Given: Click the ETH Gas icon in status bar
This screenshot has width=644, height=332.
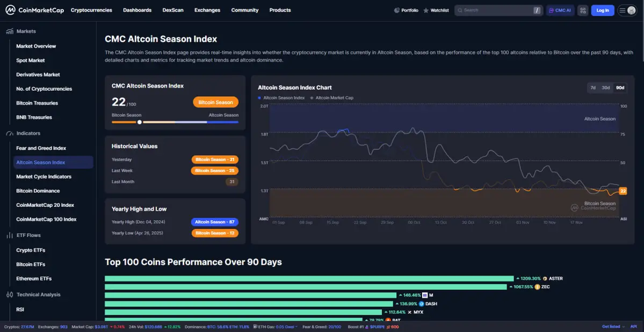Looking at the screenshot, I should coord(255,326).
